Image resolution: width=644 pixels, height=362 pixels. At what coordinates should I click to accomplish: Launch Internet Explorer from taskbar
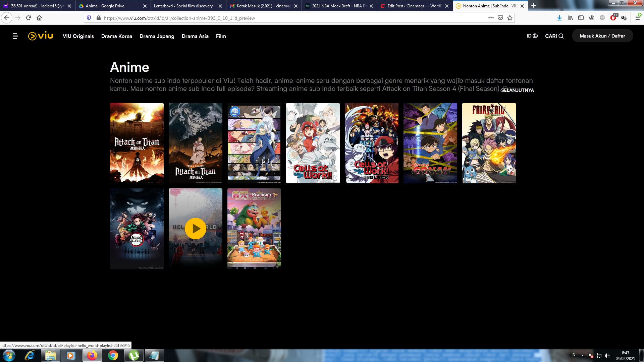[30, 355]
